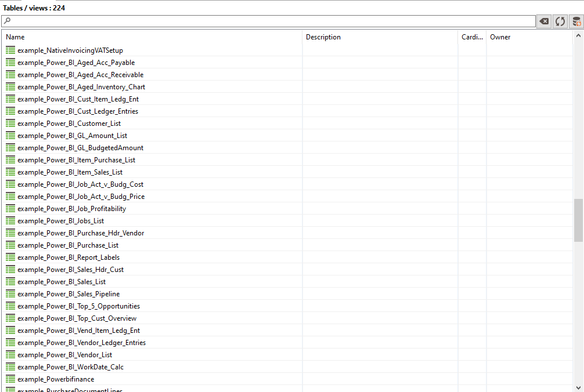Click the refresh arrows icon
This screenshot has height=392, width=584.
click(560, 21)
